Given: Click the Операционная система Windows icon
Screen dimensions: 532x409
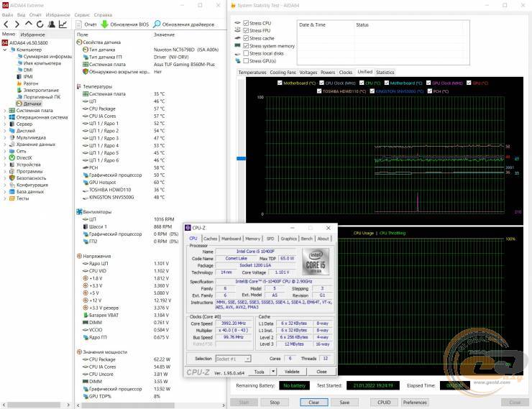Looking at the screenshot, I should pos(12,117).
